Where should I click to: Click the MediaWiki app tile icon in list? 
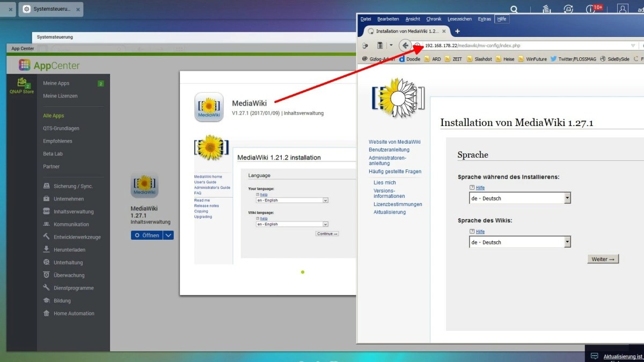(144, 186)
